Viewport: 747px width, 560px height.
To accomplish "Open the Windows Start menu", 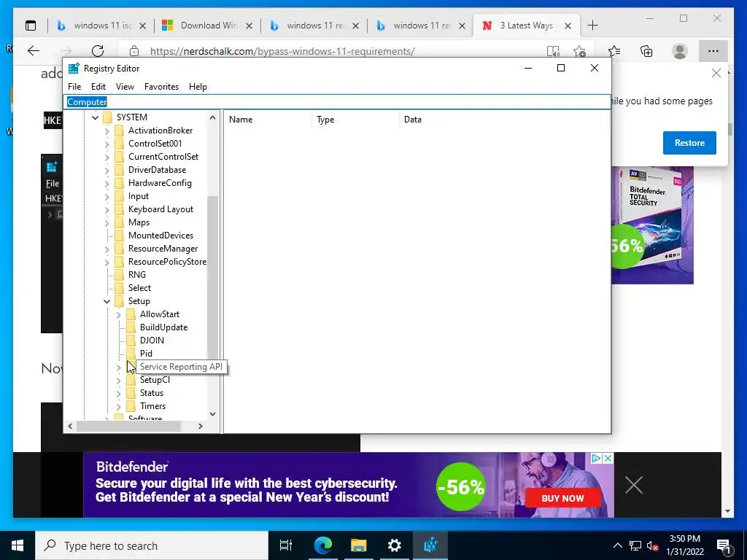I will click(x=18, y=545).
